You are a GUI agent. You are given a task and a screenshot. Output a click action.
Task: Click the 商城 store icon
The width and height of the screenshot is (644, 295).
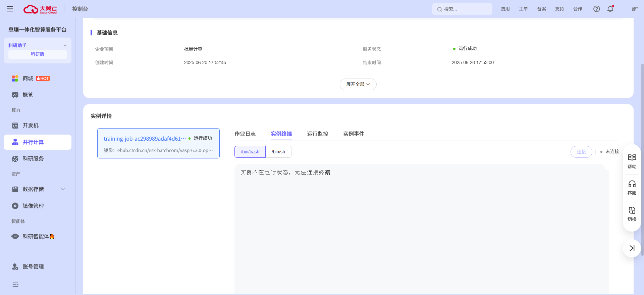pos(15,79)
